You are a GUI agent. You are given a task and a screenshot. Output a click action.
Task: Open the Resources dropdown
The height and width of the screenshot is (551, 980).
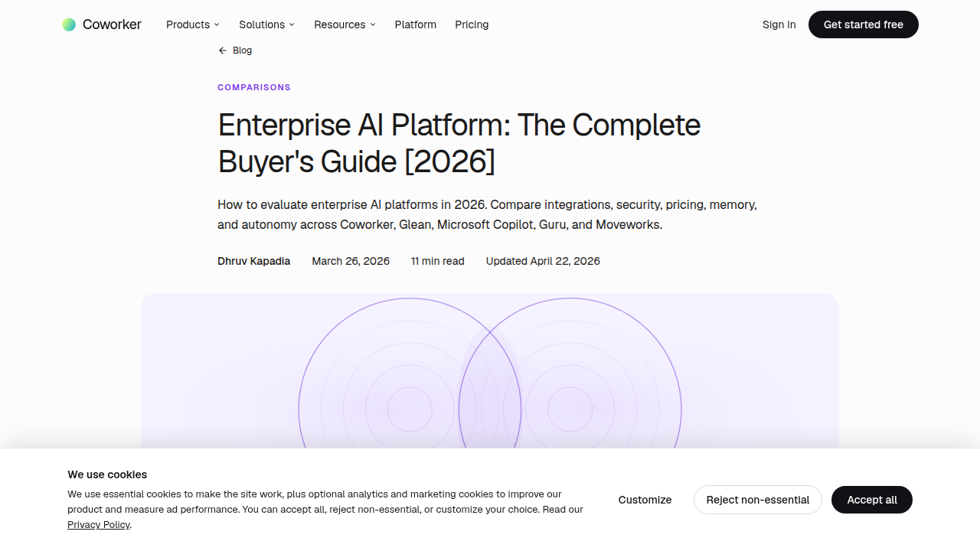(x=345, y=24)
